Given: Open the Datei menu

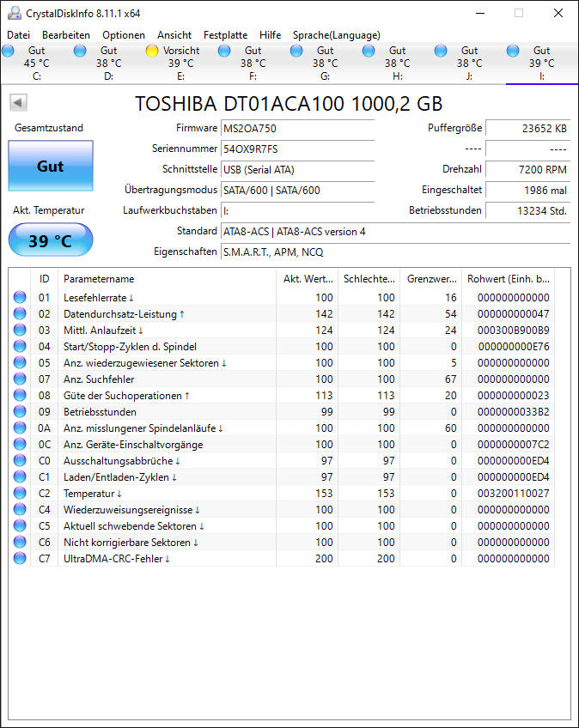Looking at the screenshot, I should coord(19,35).
